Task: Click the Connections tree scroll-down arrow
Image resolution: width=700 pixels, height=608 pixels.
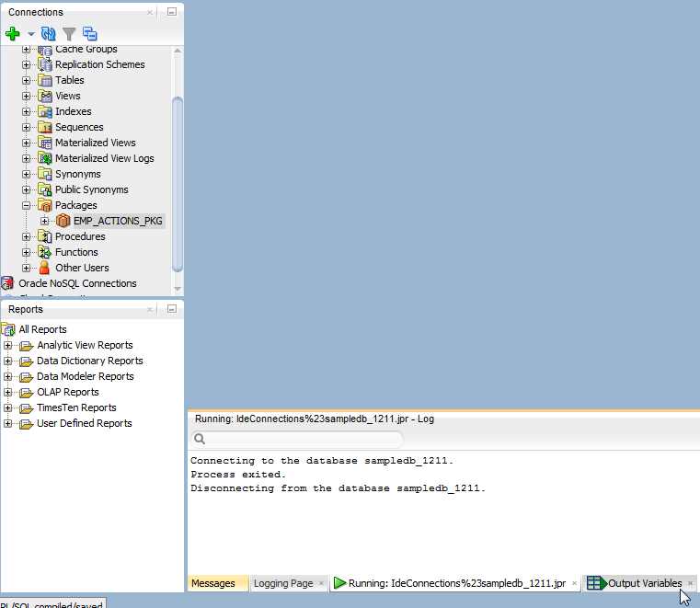Action: pyautogui.click(x=178, y=289)
